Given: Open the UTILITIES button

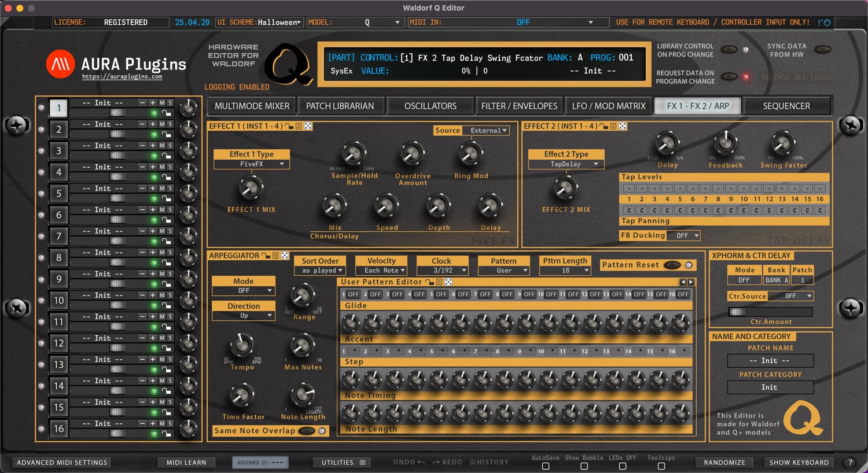Looking at the screenshot, I should (343, 463).
